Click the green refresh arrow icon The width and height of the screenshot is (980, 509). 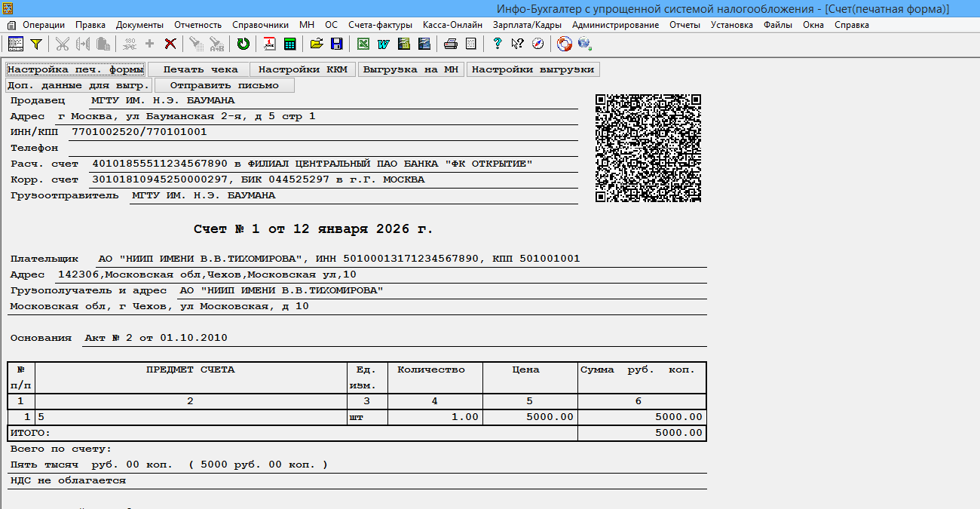(x=243, y=44)
